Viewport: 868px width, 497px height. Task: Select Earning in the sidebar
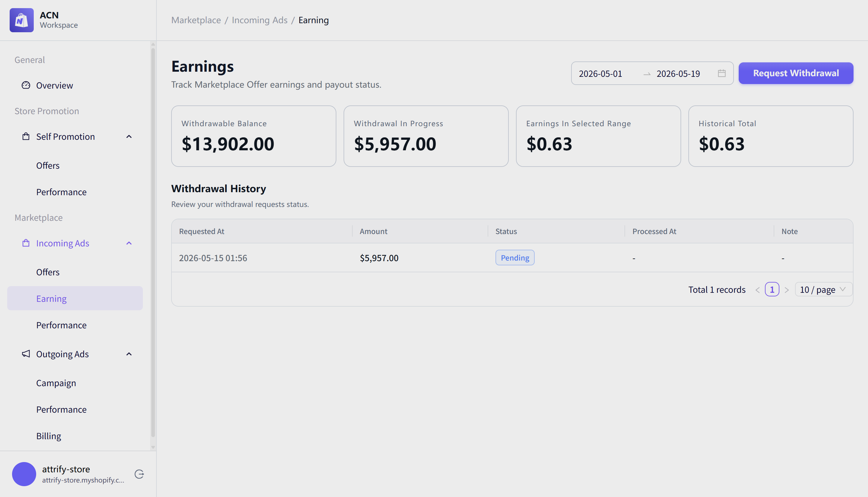[75, 298]
